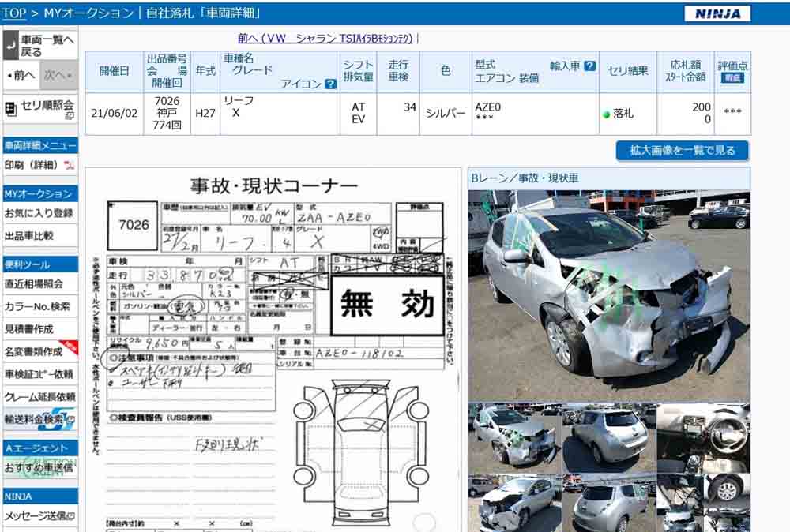Open the first-row front damage thumbnail

[514, 438]
